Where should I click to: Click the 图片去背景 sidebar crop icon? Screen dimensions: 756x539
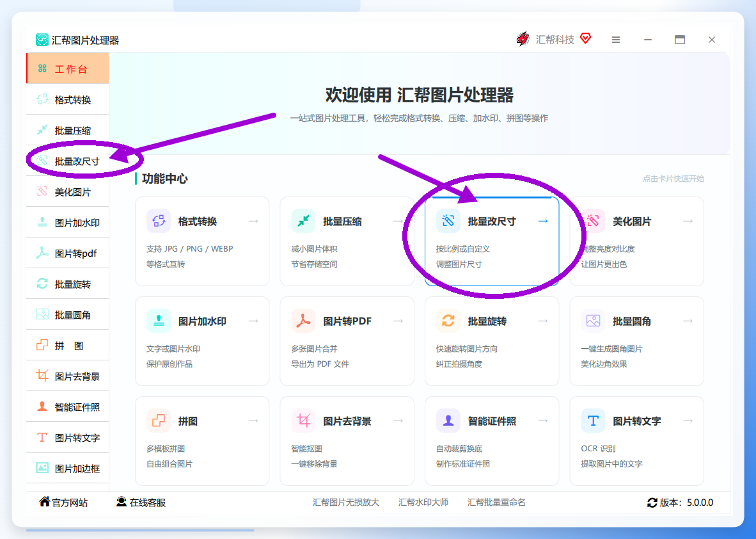coord(42,376)
